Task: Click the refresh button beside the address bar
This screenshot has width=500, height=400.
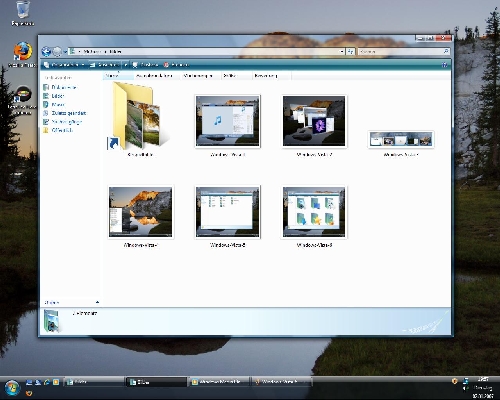Action: (350, 51)
